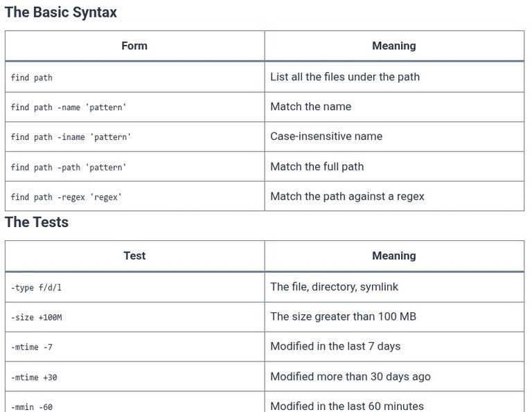
Task: Click the find path -path 'pattern' code
Action: click(x=68, y=167)
